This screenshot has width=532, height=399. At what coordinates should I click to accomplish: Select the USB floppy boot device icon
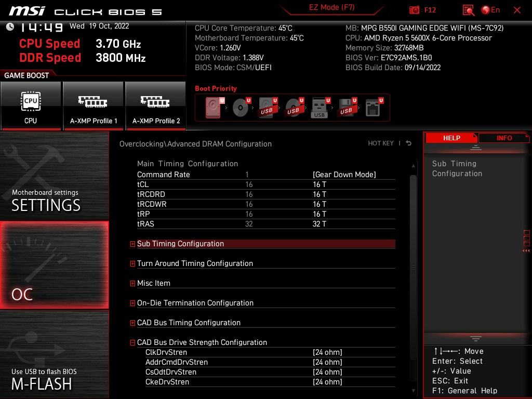(348, 107)
